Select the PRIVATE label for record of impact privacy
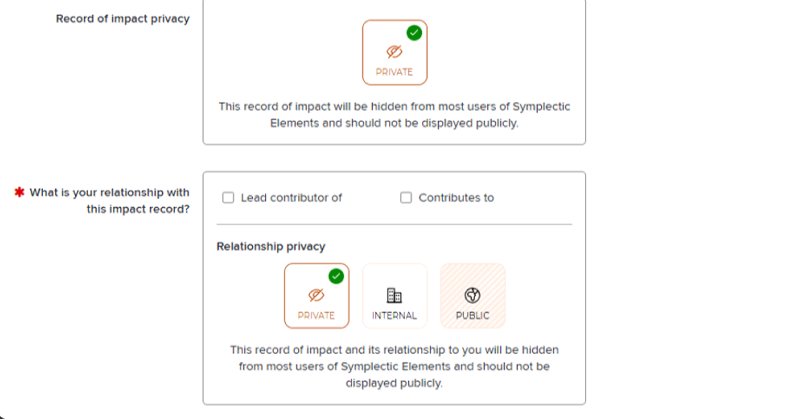 click(x=395, y=72)
